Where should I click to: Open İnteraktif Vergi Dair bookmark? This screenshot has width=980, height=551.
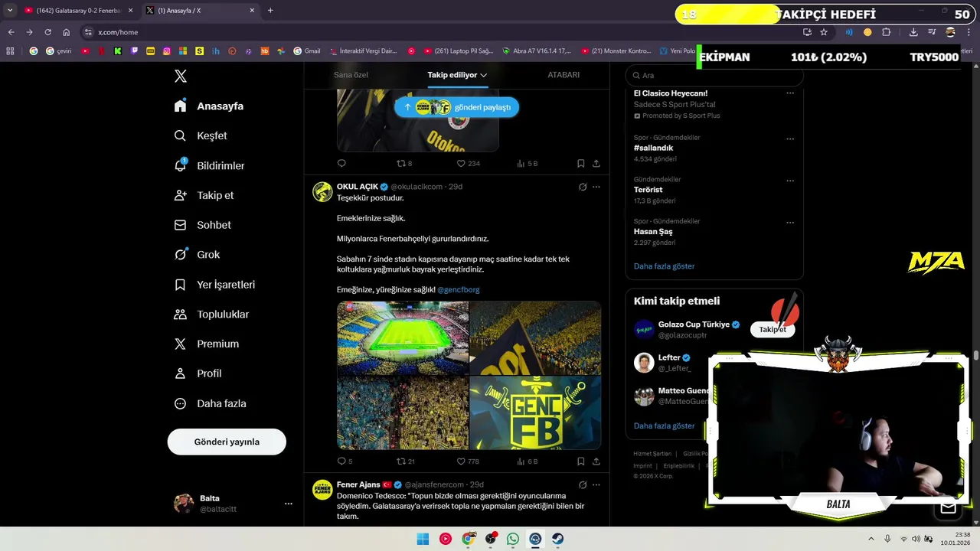pyautogui.click(x=364, y=51)
